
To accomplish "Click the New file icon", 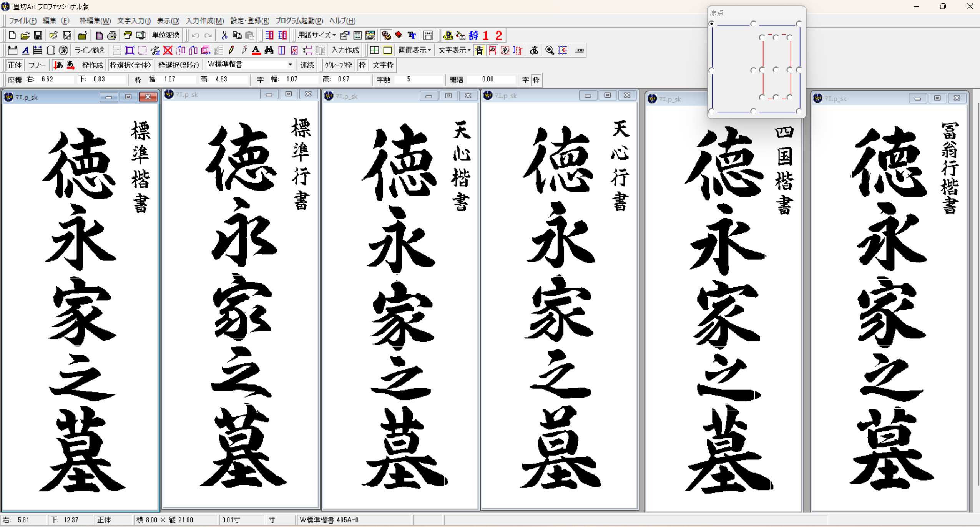I will coord(12,35).
